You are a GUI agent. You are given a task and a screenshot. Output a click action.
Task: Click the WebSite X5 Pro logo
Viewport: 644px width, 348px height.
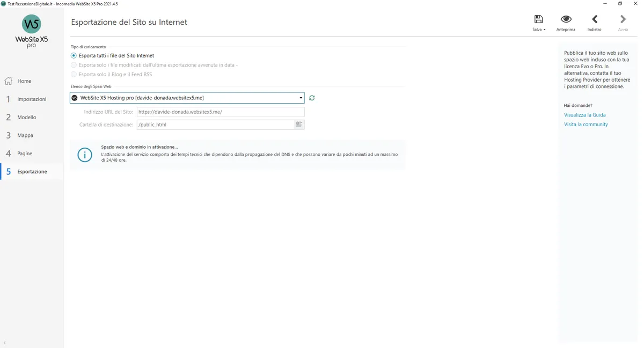[x=32, y=31]
